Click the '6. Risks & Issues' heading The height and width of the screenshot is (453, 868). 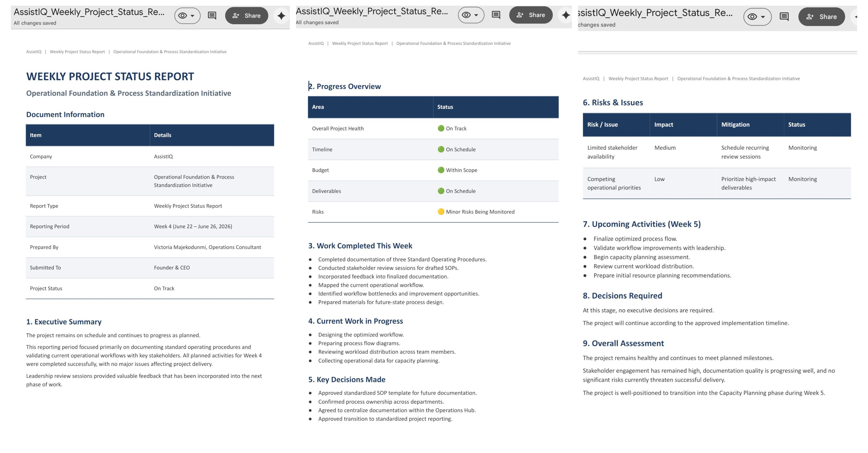[x=613, y=103]
